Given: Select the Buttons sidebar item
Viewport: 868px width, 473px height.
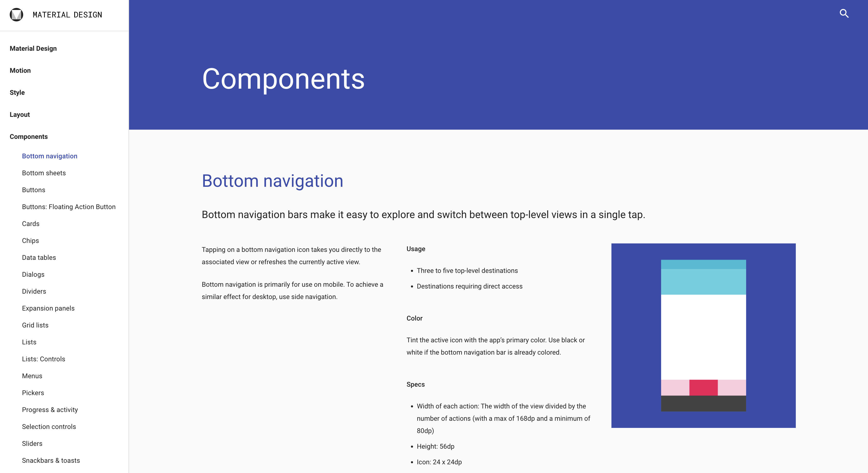Looking at the screenshot, I should tap(33, 190).
